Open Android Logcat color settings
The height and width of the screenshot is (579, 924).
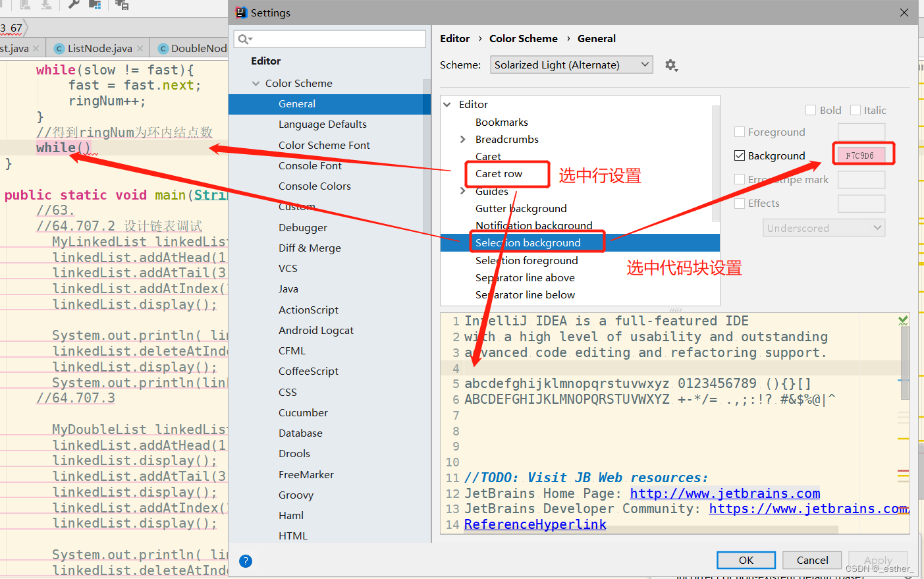pyautogui.click(x=316, y=331)
